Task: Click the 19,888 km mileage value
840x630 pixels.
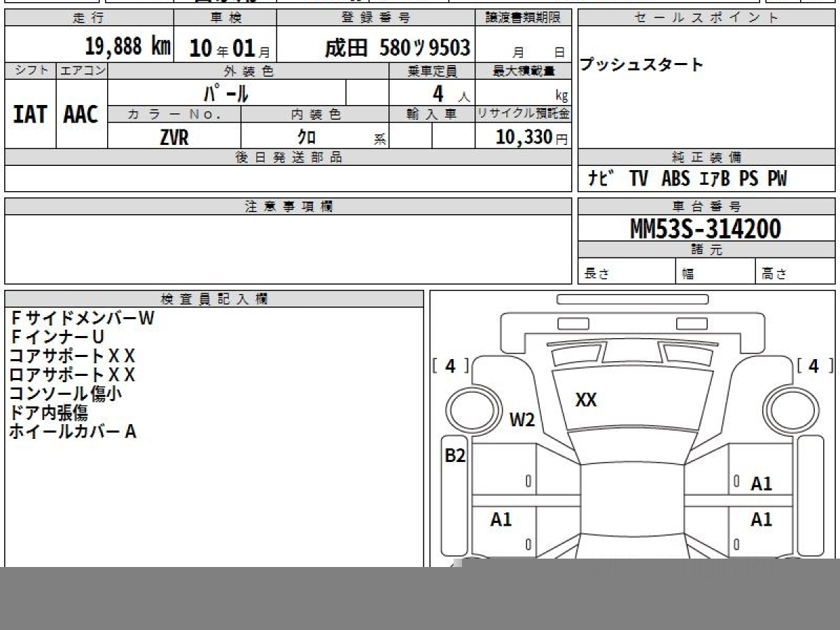Action: point(127,47)
